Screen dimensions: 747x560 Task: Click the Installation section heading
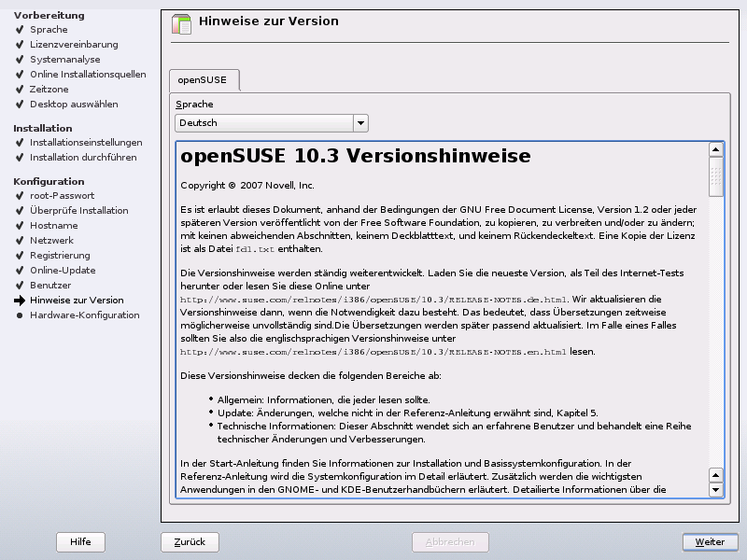coord(43,128)
